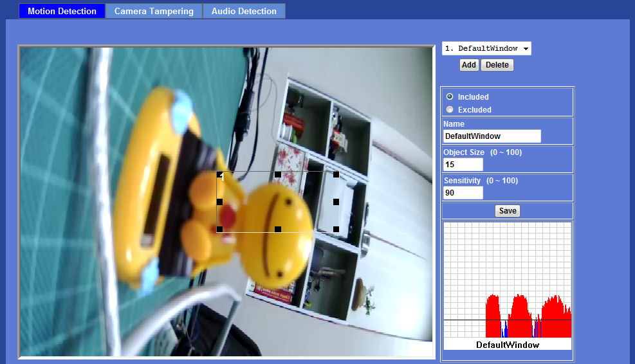Save the motion detection settings

click(x=508, y=211)
